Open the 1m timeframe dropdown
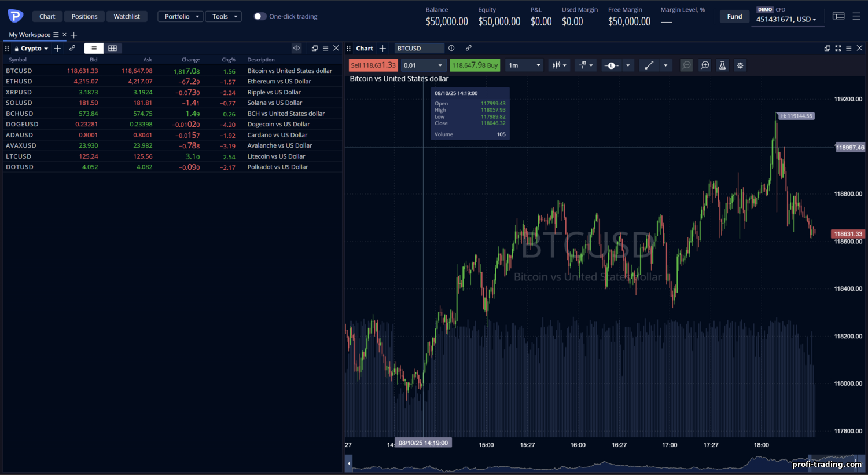Image resolution: width=868 pixels, height=475 pixels. 524,65
